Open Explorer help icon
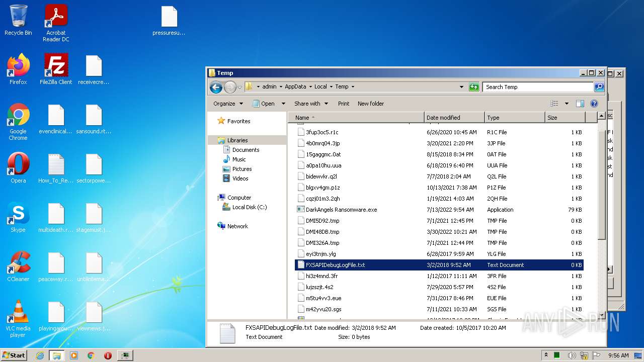The height and width of the screenshot is (362, 644). click(594, 104)
